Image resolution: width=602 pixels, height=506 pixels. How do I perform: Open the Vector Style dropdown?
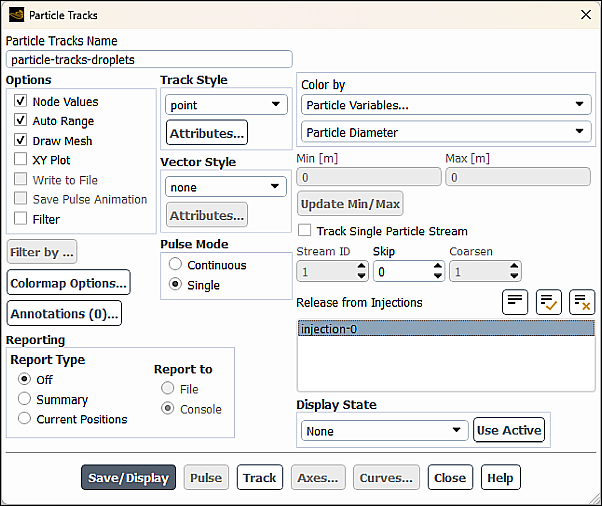pyautogui.click(x=225, y=187)
